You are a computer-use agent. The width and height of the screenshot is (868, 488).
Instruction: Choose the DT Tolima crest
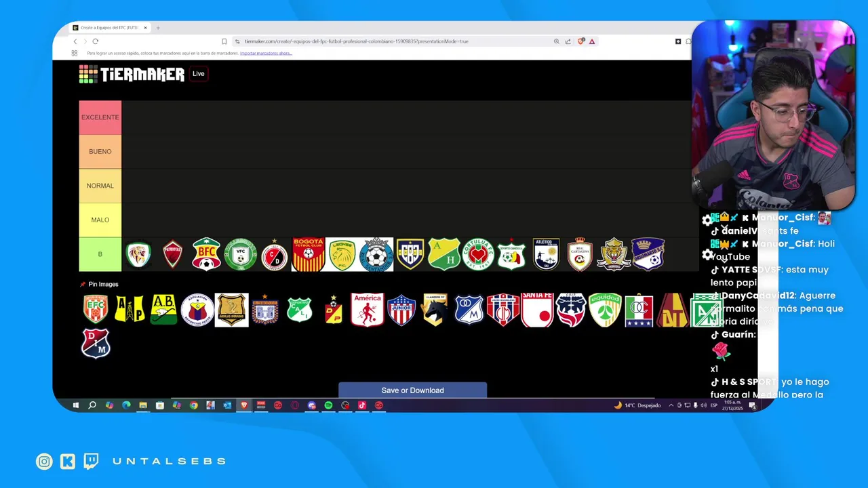pyautogui.click(x=673, y=310)
